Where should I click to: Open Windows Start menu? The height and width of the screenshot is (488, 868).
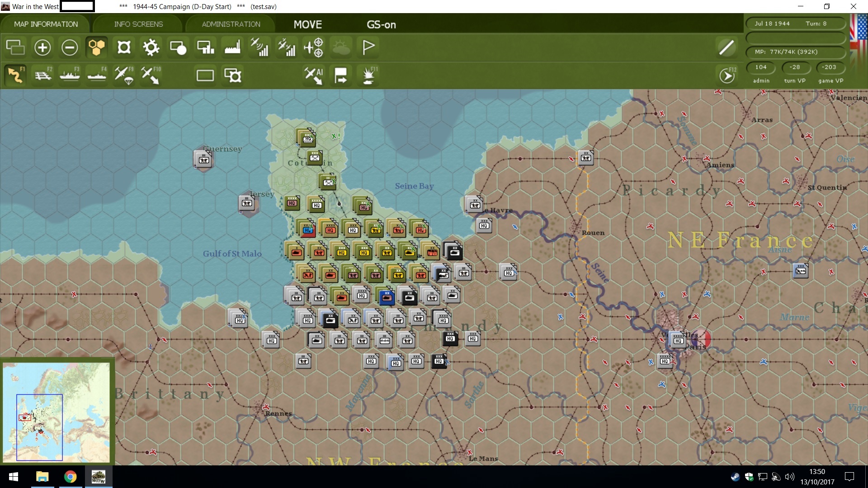14,477
